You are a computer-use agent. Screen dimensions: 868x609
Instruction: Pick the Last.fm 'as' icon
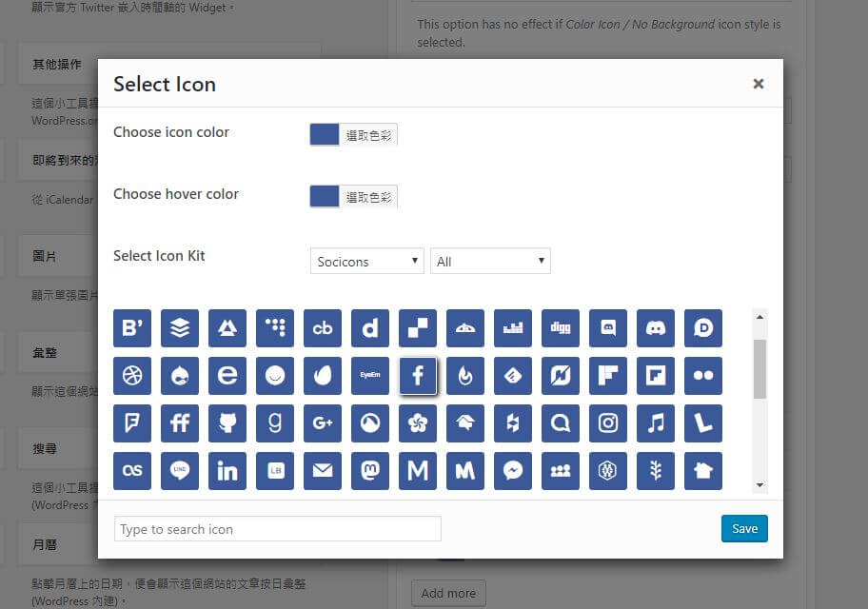[132, 471]
